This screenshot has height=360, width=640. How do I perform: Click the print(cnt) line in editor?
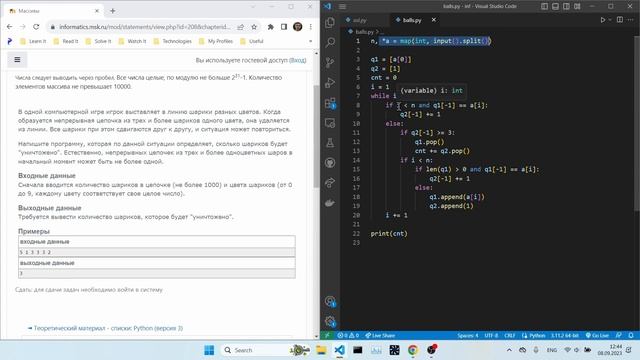(389, 233)
